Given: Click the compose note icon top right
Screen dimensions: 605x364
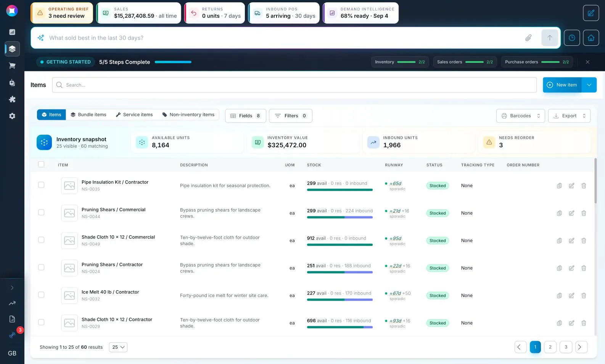Looking at the screenshot, I should (591, 13).
